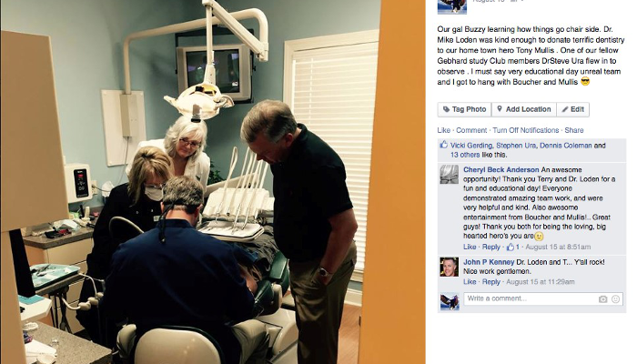Click the camera icon in comment box
The width and height of the screenshot is (637, 364).
click(602, 299)
